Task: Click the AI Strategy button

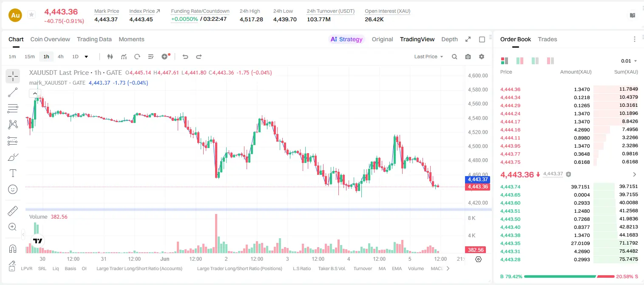Action: coord(346,39)
